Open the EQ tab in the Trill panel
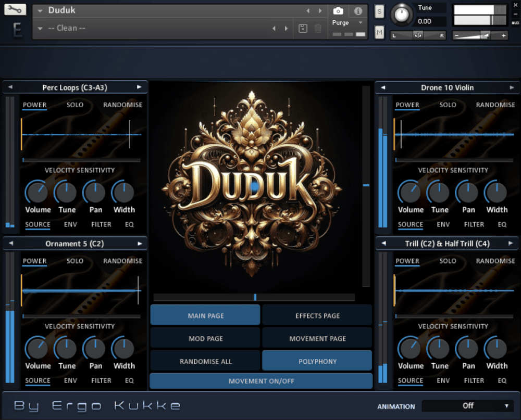Screen dimensions: 521x420 [502, 380]
